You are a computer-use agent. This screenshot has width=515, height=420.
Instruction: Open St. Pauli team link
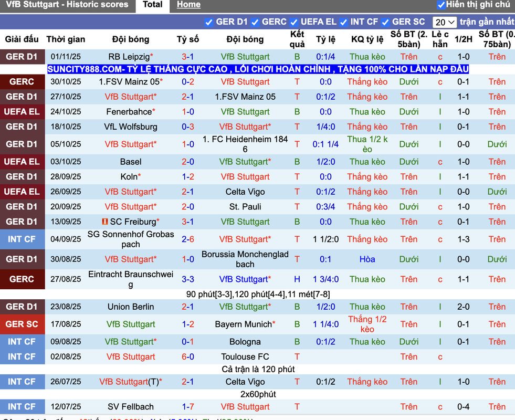pos(245,207)
